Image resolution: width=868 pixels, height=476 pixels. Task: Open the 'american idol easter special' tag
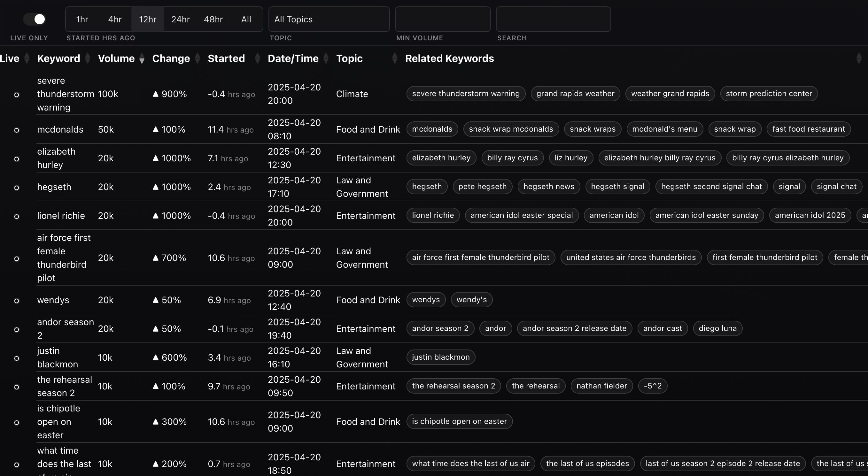click(x=522, y=215)
